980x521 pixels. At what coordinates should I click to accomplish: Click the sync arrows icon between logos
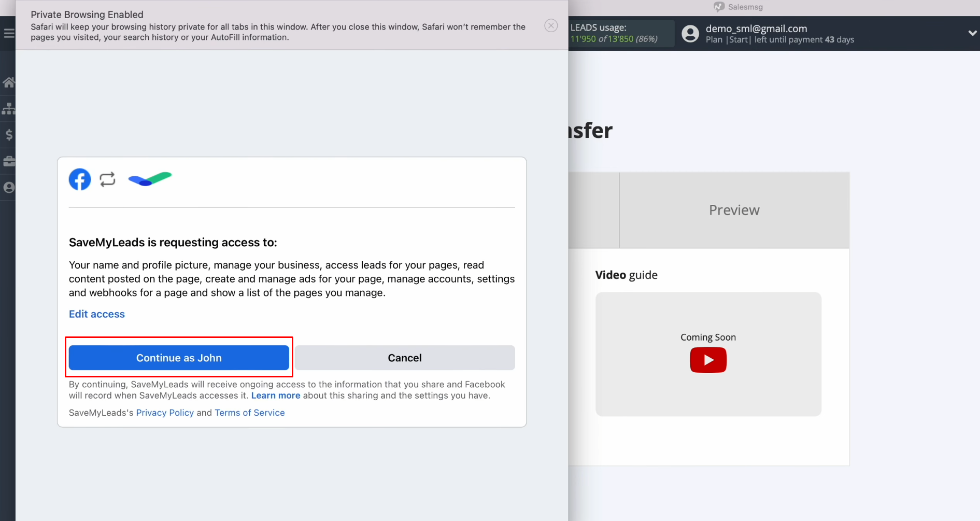click(107, 179)
